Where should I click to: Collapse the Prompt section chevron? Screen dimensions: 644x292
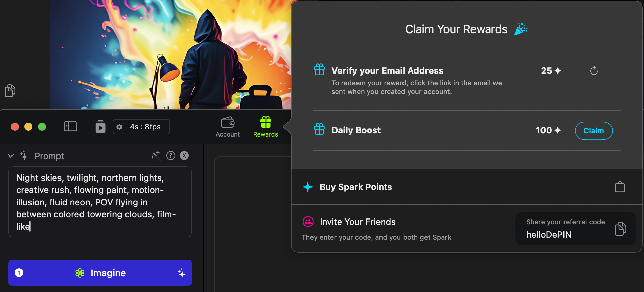11,156
